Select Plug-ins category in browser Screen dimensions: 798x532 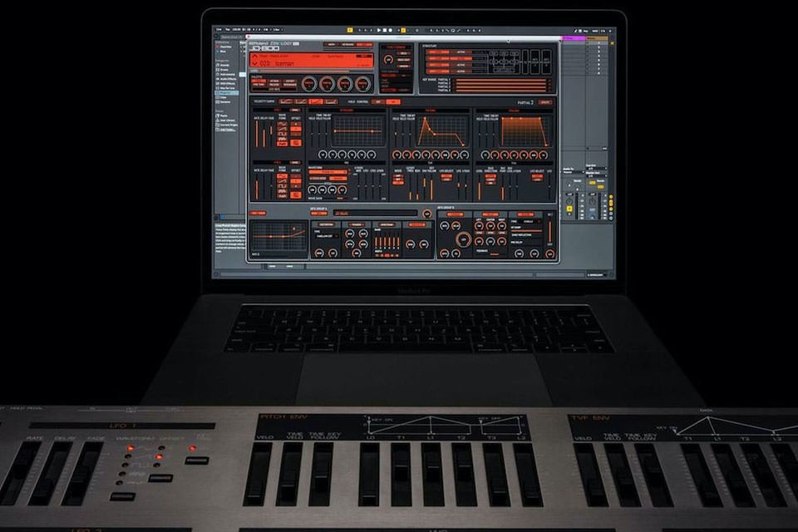coord(227,93)
